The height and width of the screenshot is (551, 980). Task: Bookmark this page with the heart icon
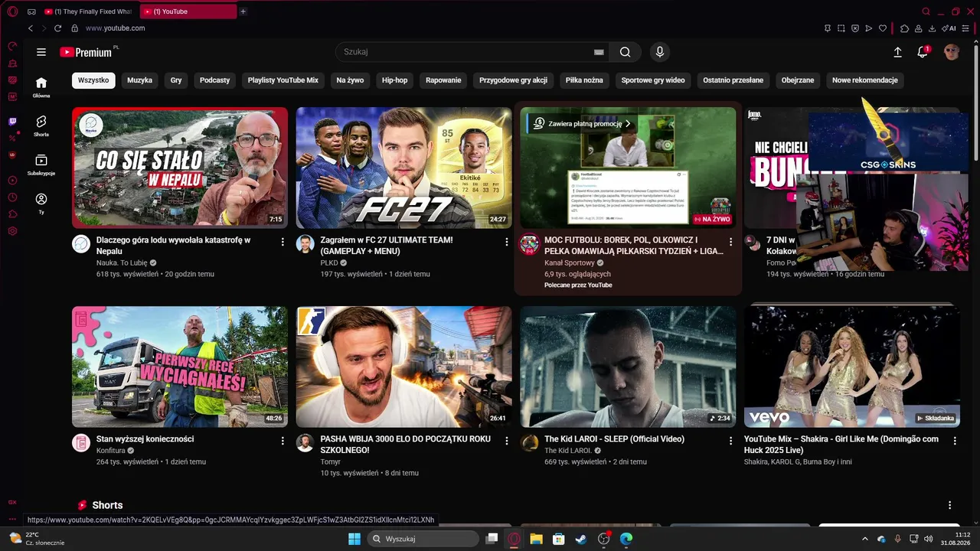pyautogui.click(x=883, y=28)
